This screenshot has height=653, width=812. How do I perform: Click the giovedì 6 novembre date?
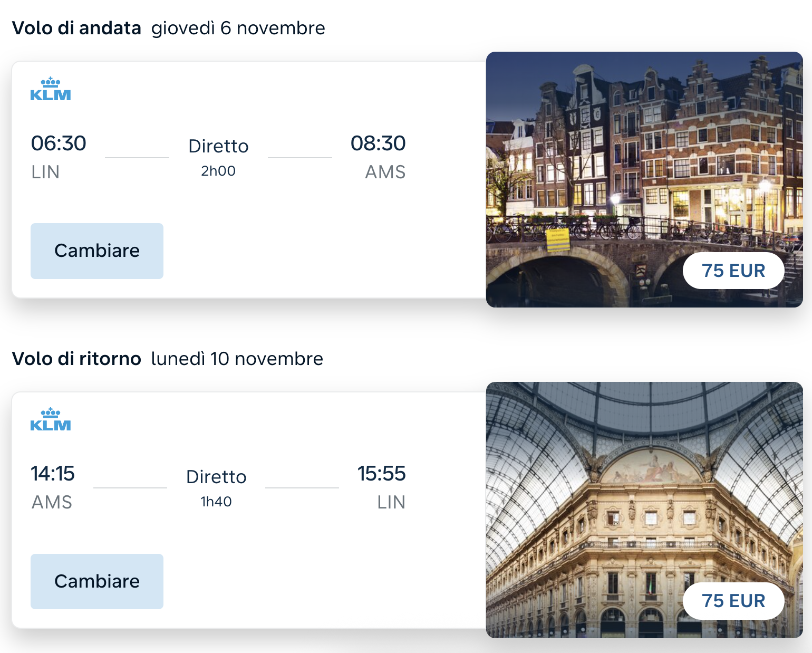tap(238, 28)
